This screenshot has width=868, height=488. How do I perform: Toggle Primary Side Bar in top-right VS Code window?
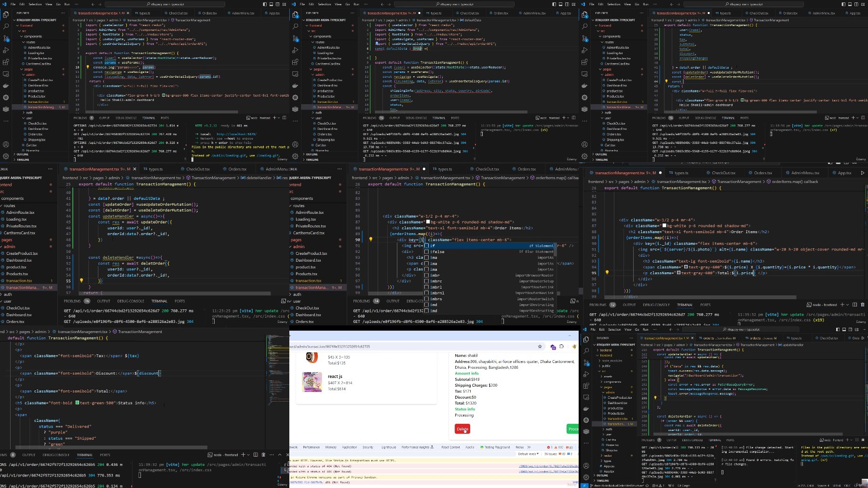844,4
